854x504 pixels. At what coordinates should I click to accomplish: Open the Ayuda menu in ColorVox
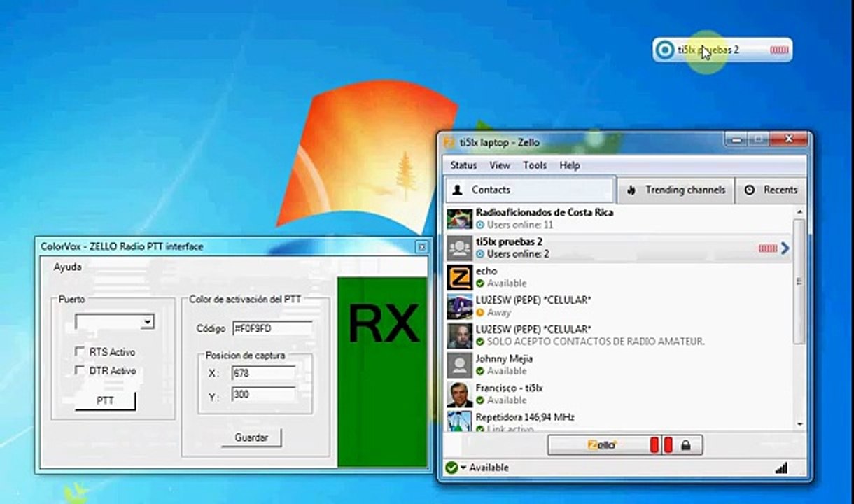tap(67, 267)
